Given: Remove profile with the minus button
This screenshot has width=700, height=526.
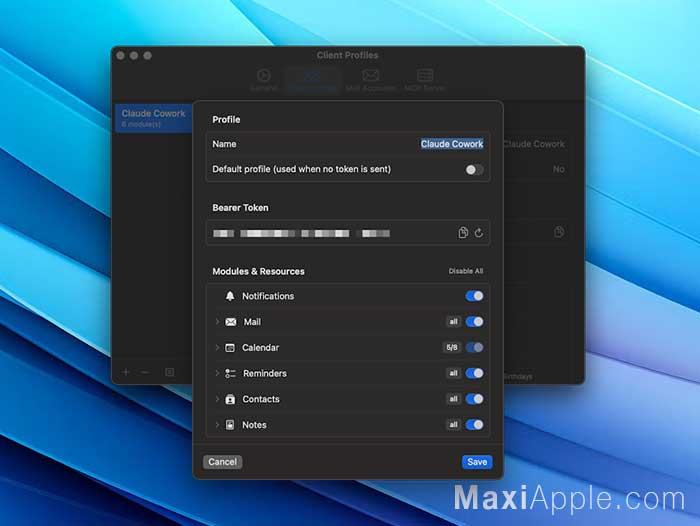Looking at the screenshot, I should (145, 372).
